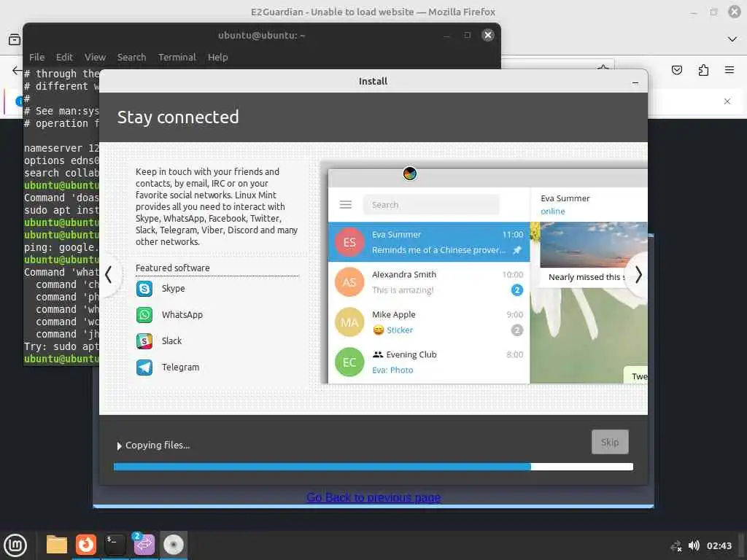747x560 pixels.
Task: Click the WhatsApp label text
Action: (x=182, y=315)
